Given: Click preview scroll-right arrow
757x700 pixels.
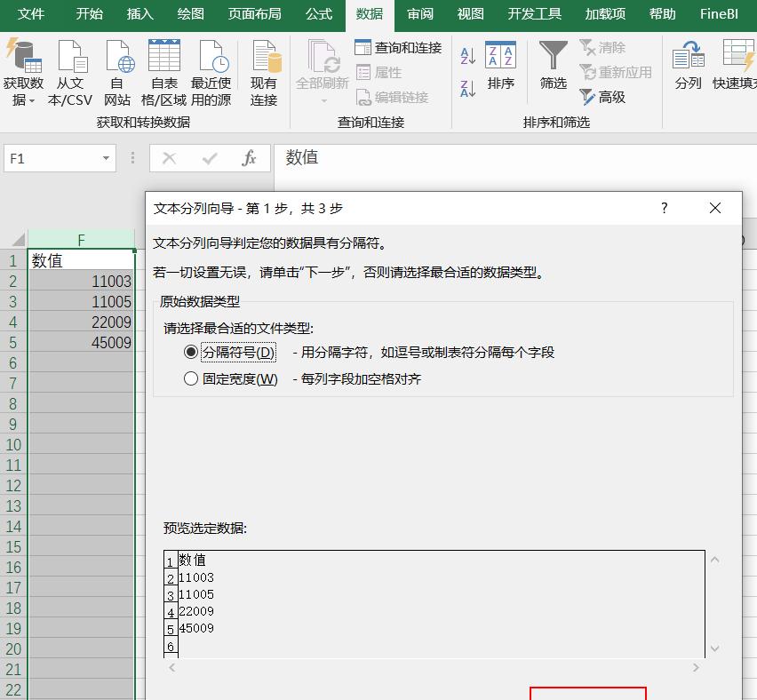Looking at the screenshot, I should [x=696, y=668].
